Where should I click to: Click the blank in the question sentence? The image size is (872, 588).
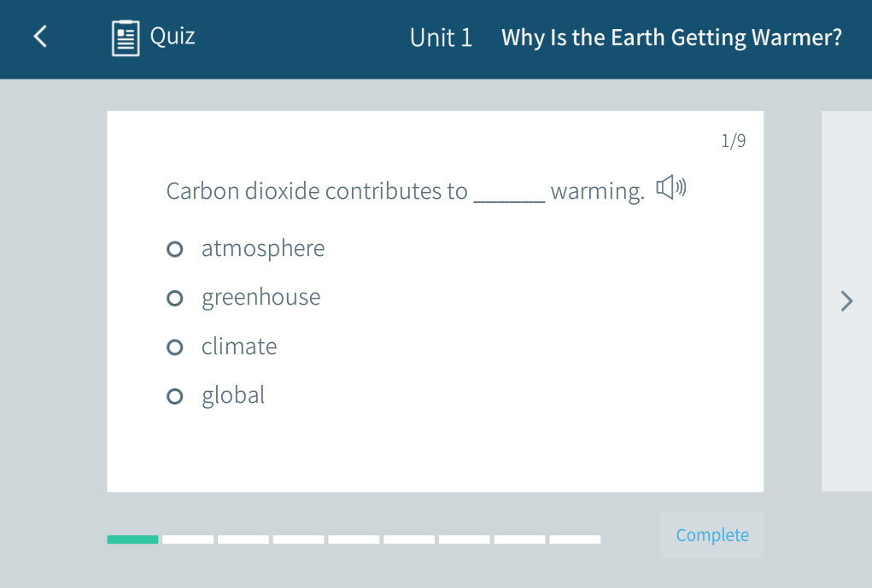[509, 193]
